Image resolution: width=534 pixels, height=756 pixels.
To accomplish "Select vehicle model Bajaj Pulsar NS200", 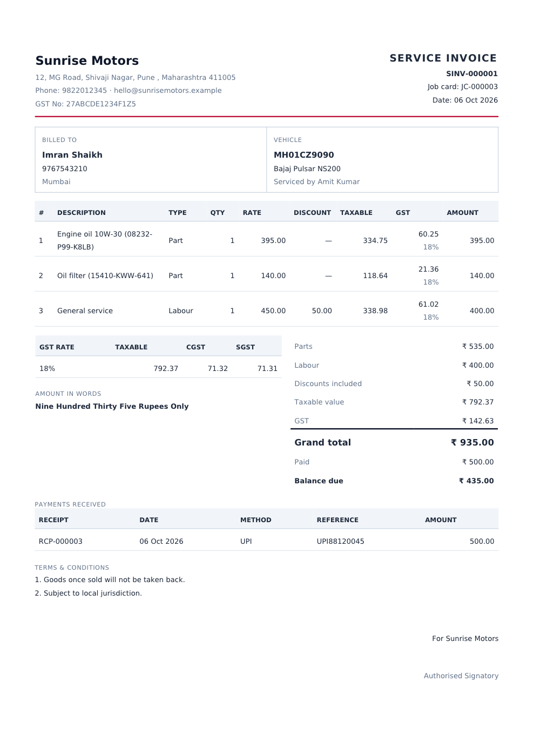I will [307, 168].
